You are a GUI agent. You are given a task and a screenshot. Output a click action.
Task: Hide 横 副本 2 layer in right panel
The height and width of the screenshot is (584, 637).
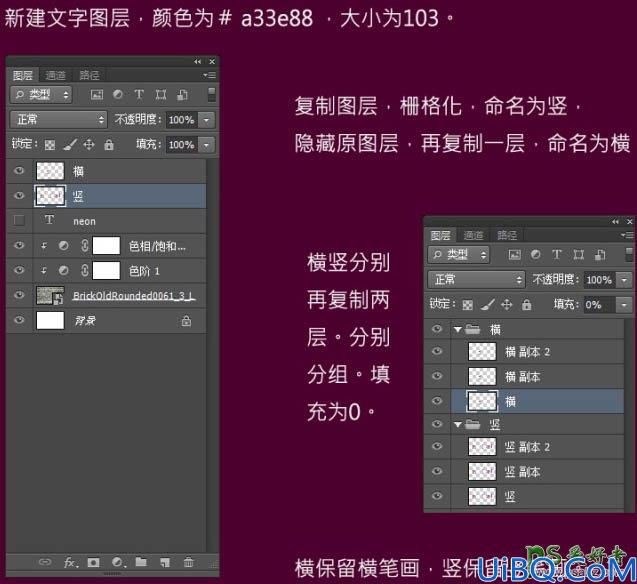(437, 350)
